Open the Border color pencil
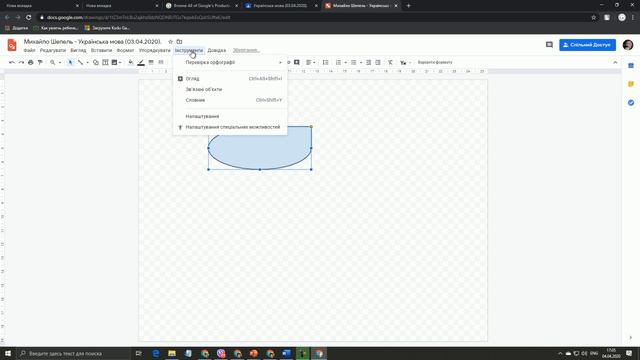Viewport: 640px width, 360px height. click(141, 62)
